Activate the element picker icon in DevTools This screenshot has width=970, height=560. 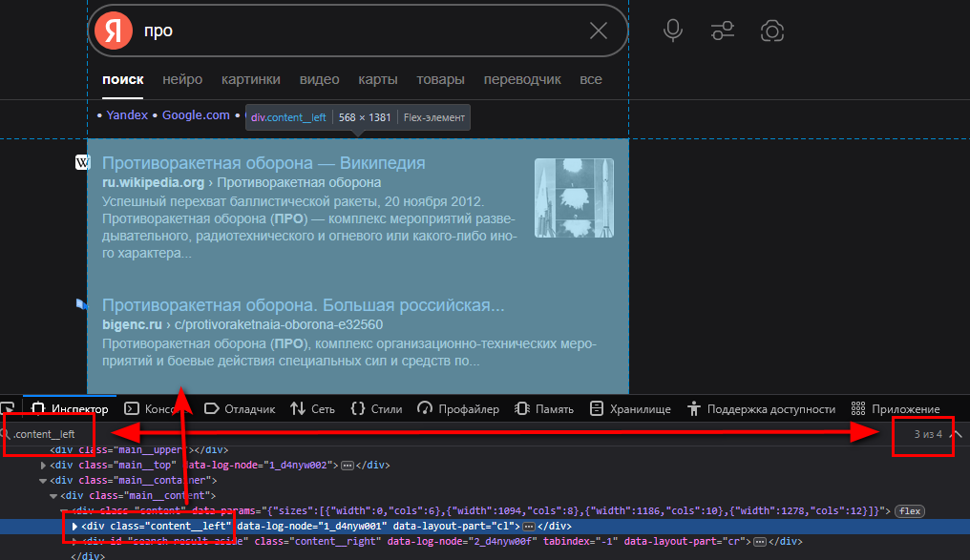(x=8, y=408)
